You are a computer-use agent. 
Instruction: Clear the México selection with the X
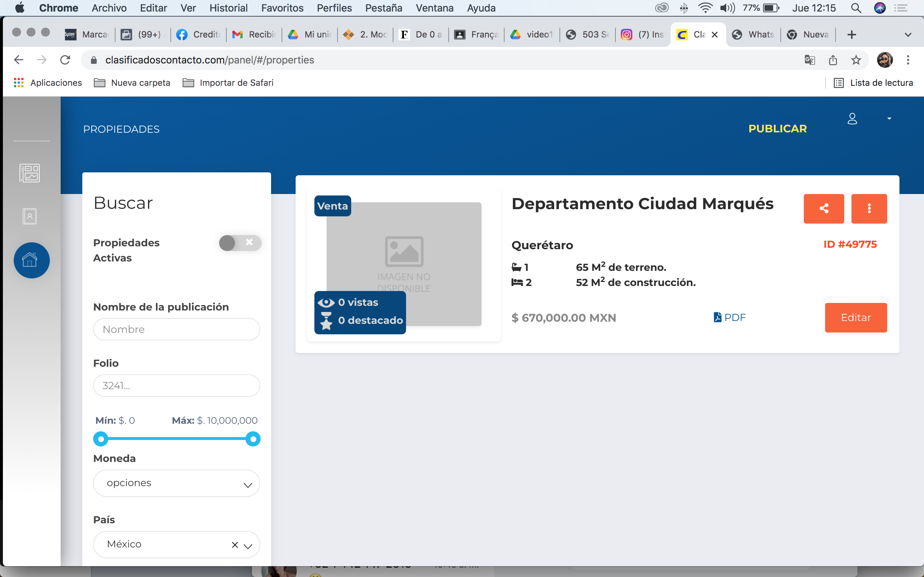coord(235,545)
